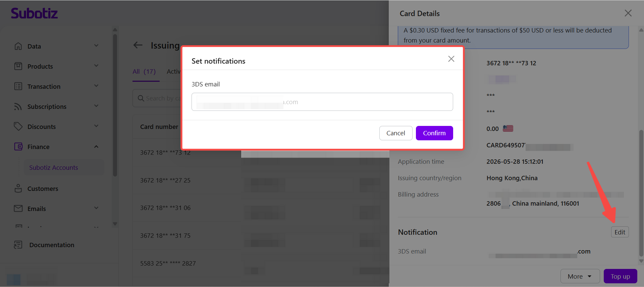The height and width of the screenshot is (287, 644).
Task: Close the Set notifications dialog
Action: (x=451, y=59)
